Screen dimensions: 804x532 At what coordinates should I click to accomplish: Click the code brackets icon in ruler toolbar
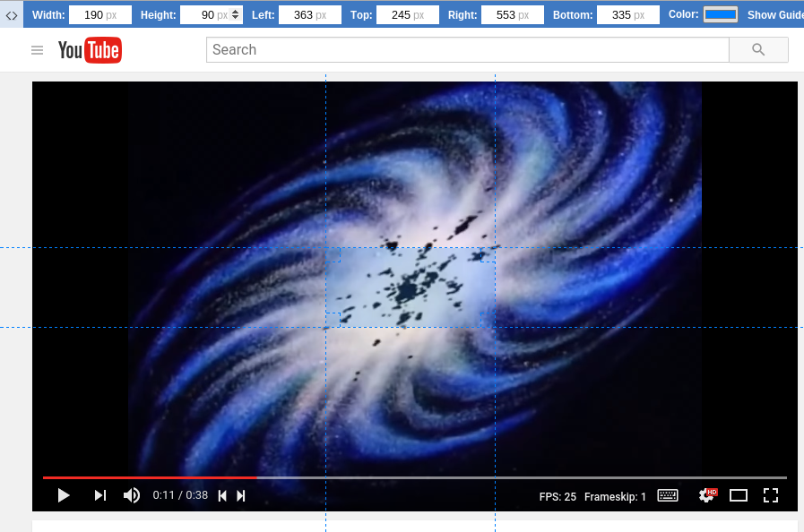click(x=12, y=15)
